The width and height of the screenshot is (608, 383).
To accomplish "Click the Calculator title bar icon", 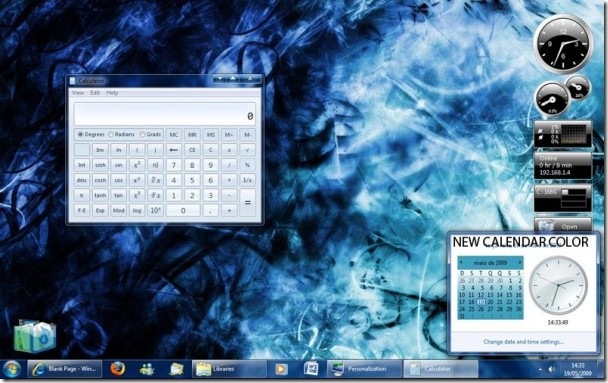I will [73, 81].
